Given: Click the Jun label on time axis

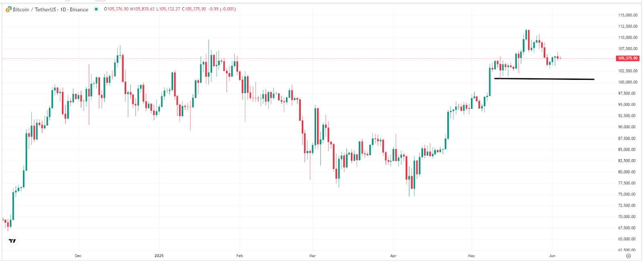Looking at the screenshot, I should click(552, 256).
